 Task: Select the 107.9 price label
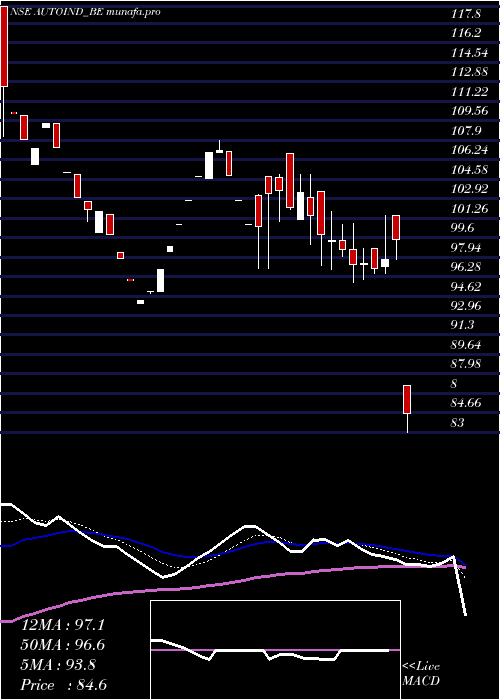[x=465, y=131]
